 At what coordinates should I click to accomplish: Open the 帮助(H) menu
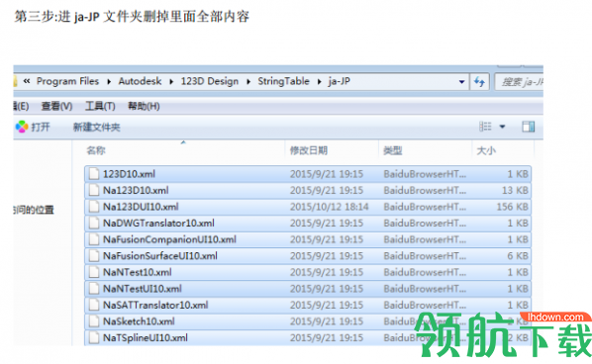(x=144, y=107)
